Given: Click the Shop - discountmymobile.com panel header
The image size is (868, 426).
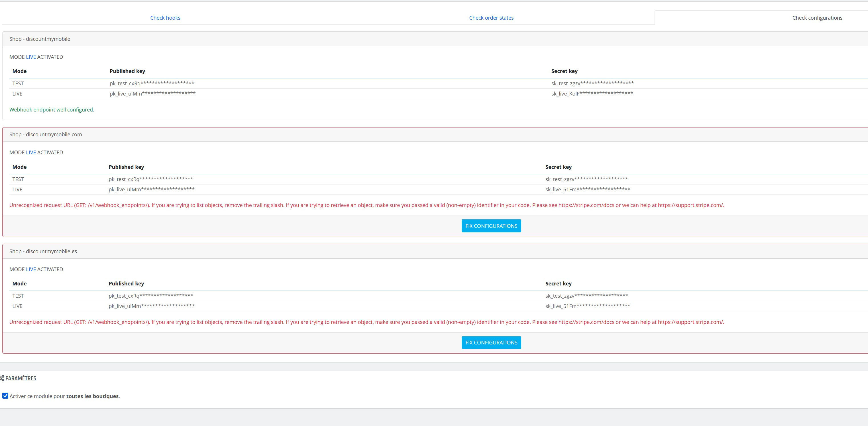Looking at the screenshot, I should [x=46, y=134].
